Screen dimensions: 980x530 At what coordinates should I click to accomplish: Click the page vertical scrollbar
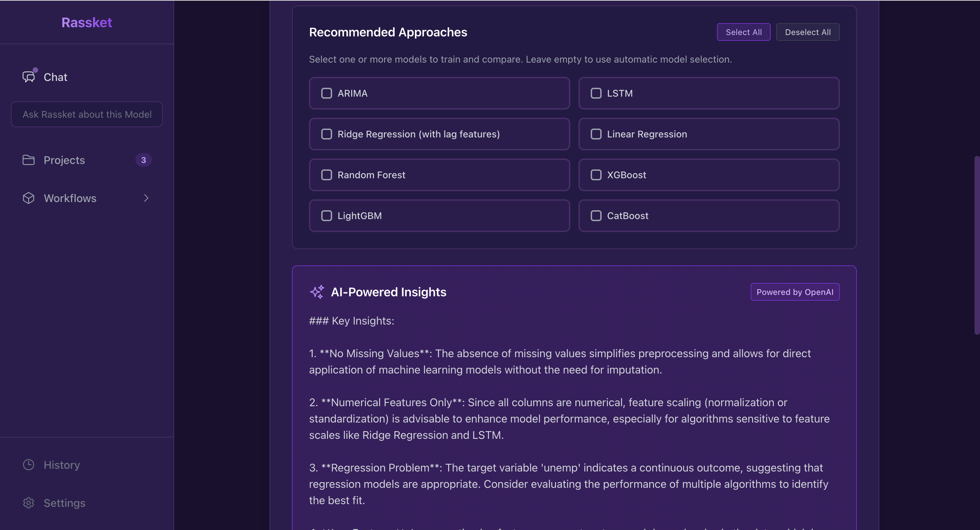(x=977, y=245)
